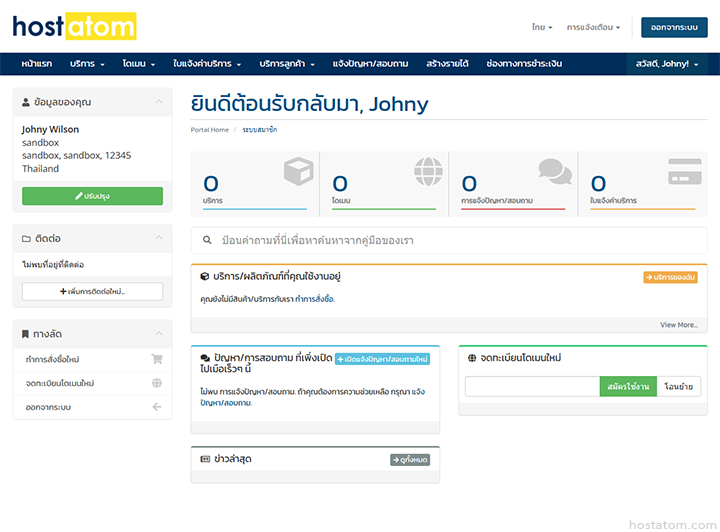Click the ออกจากระบบ logout button at top
The width and height of the screenshot is (720, 532).
click(673, 27)
